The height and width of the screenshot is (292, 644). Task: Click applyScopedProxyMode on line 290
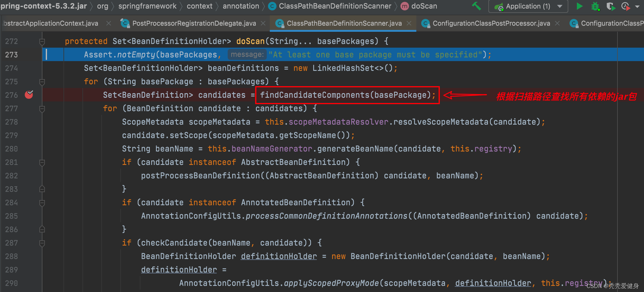pyautogui.click(x=331, y=283)
